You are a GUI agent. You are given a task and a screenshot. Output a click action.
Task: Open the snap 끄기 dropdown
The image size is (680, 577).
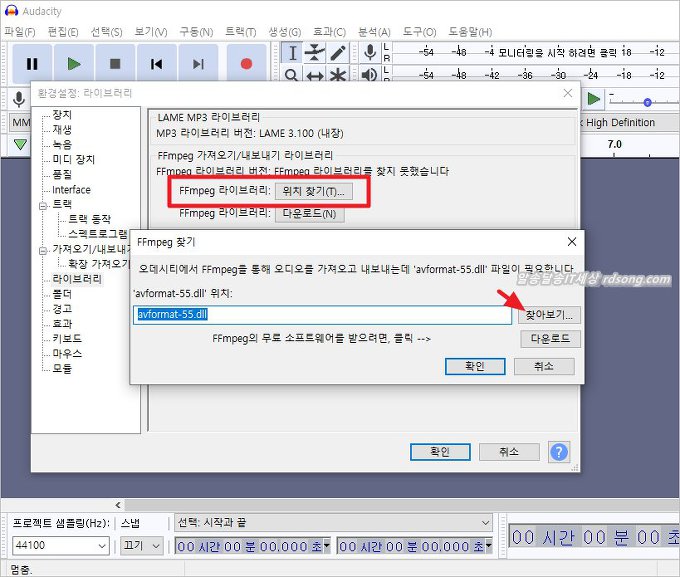click(141, 546)
